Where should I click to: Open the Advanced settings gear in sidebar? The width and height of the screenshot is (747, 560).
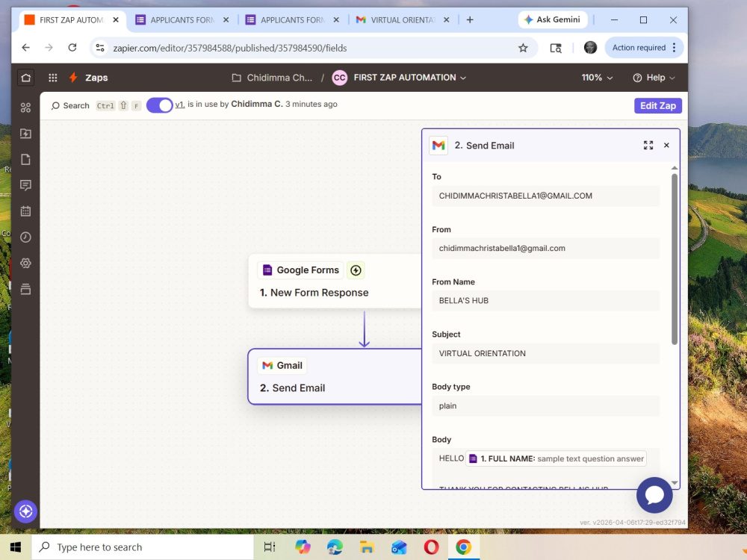(25, 263)
